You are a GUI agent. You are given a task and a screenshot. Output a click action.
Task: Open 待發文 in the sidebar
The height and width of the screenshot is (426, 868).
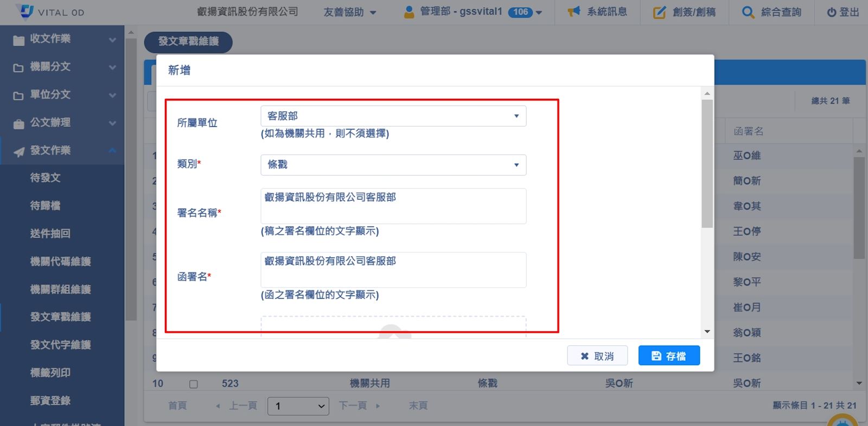point(46,178)
